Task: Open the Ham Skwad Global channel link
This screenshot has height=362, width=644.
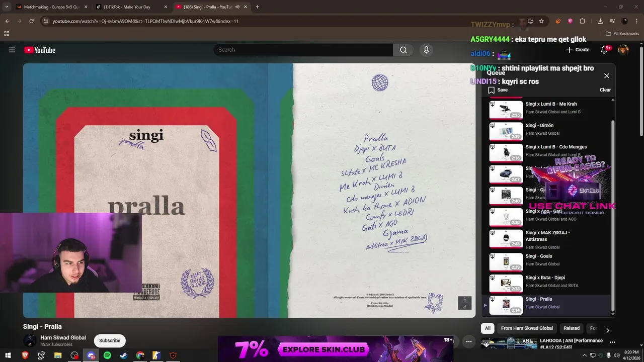Action: pyautogui.click(x=63, y=338)
